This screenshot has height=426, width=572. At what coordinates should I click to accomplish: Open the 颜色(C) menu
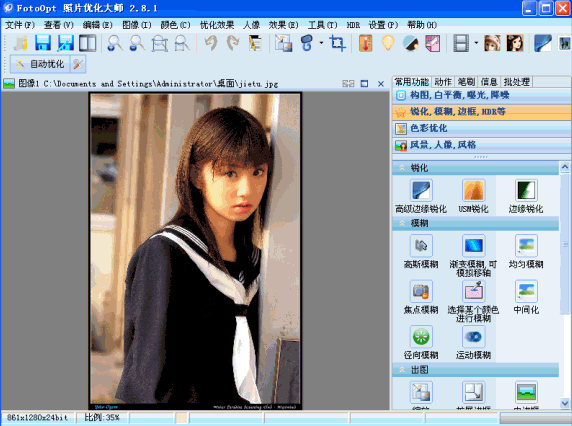point(175,25)
